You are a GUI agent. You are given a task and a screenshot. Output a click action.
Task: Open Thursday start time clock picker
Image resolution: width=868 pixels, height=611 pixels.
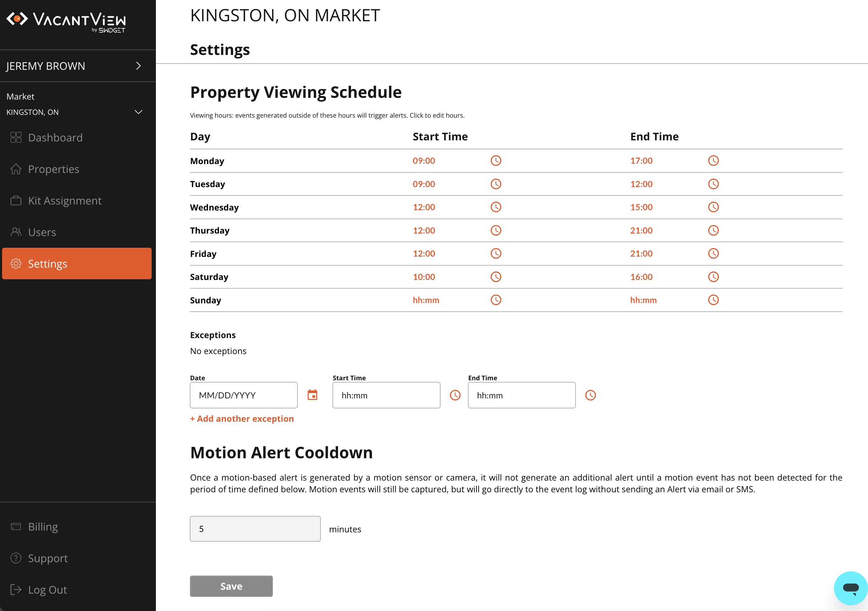click(496, 230)
